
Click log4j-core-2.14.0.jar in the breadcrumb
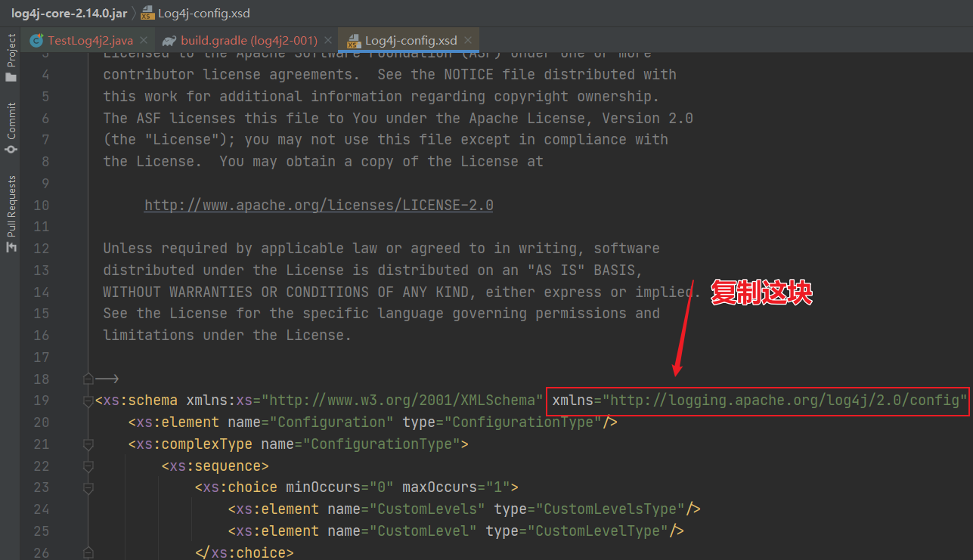click(58, 14)
